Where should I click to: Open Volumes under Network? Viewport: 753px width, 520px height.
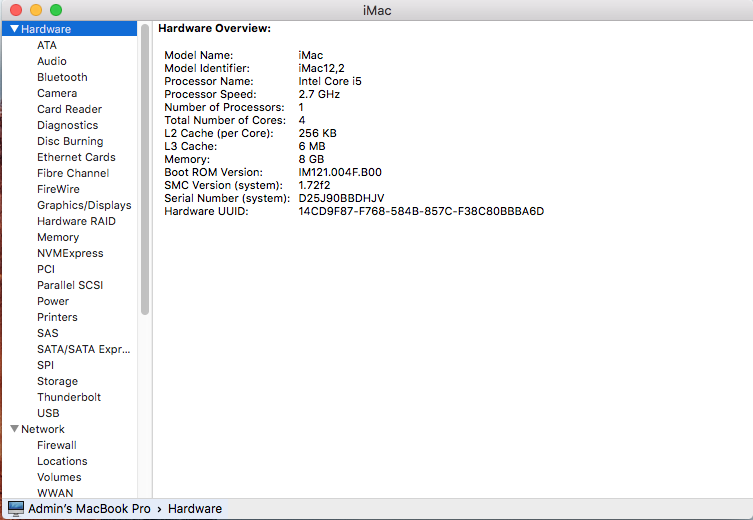point(59,477)
